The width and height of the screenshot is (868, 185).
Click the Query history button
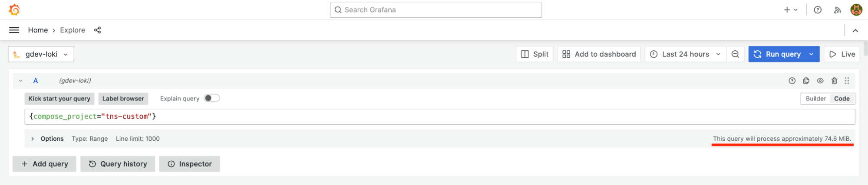[118, 164]
